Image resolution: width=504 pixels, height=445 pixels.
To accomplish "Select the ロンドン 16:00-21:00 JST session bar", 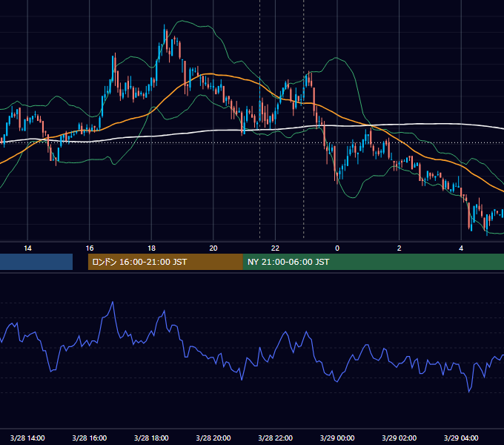I will pyautogui.click(x=165, y=262).
